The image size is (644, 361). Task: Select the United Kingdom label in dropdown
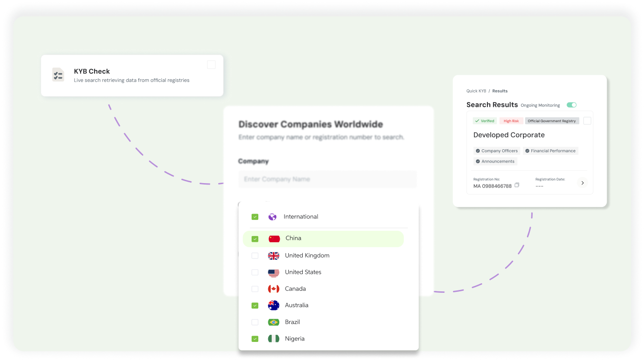click(307, 256)
